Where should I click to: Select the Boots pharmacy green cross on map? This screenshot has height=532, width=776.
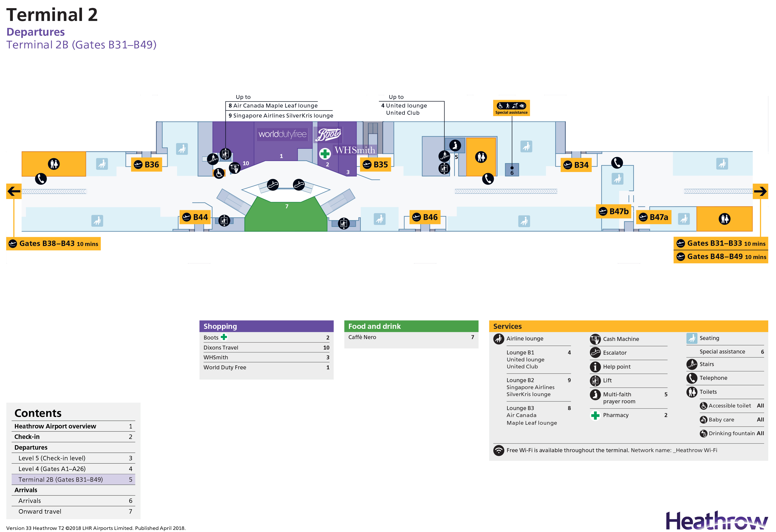coord(325,154)
